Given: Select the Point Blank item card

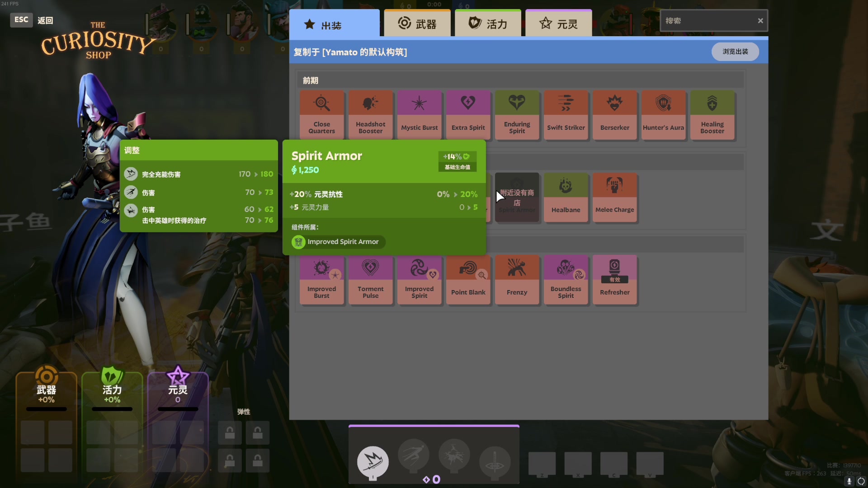Looking at the screenshot, I should coord(468,280).
